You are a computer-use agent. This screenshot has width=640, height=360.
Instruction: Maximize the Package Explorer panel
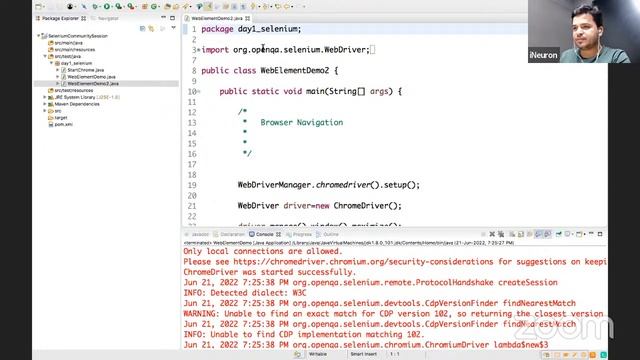tap(173, 18)
